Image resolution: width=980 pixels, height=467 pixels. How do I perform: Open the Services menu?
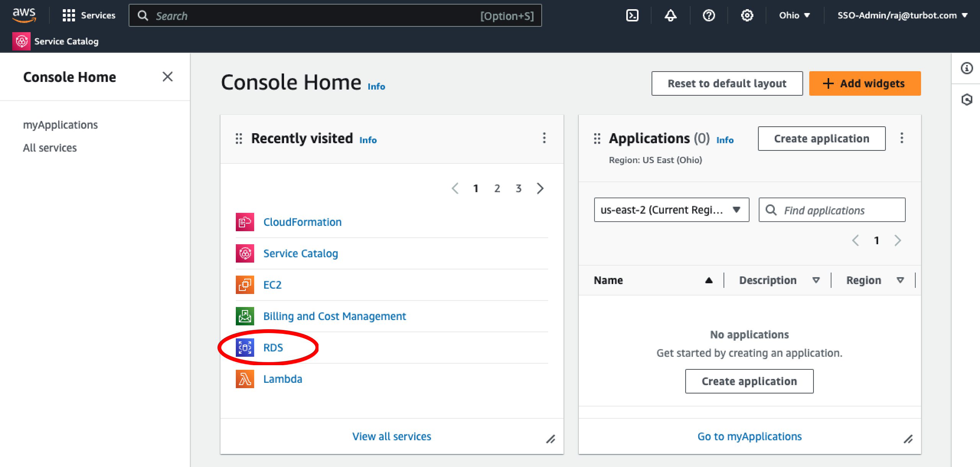pyautogui.click(x=89, y=15)
